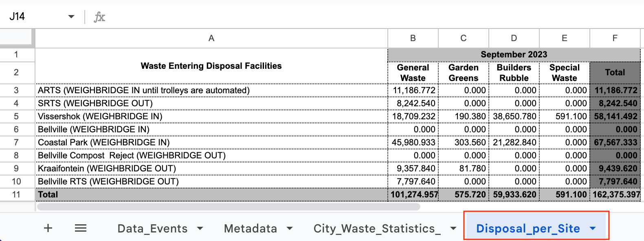Open the Data_Events tab dropdown arrow
This screenshot has height=241, width=644.
tap(200, 228)
